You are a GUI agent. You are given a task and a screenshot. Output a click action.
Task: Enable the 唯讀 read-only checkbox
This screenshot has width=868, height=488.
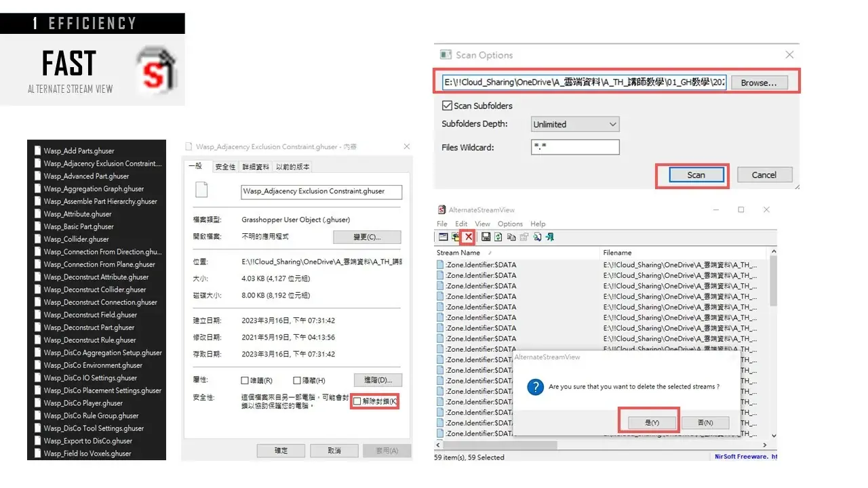245,380
